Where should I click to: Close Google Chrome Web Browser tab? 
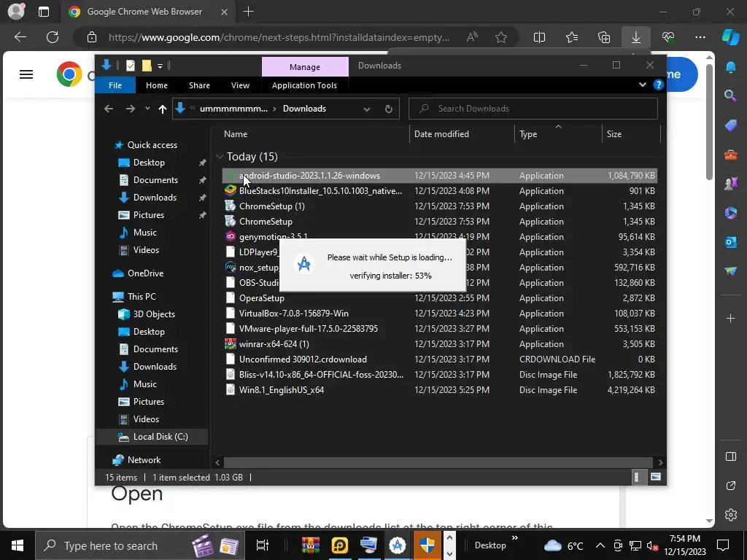(x=224, y=12)
